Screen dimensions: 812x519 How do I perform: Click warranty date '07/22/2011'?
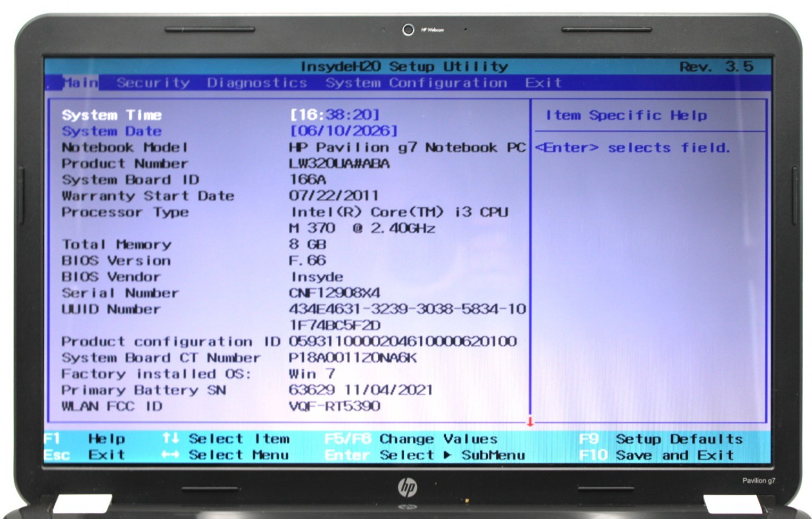tap(334, 196)
